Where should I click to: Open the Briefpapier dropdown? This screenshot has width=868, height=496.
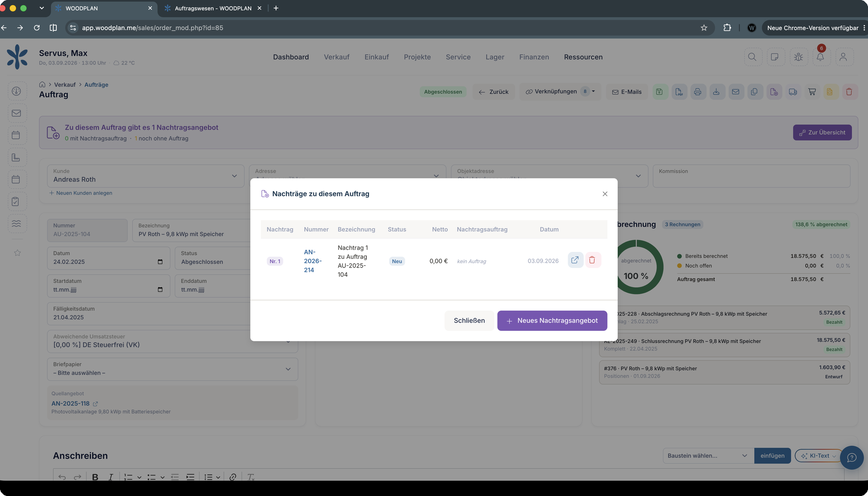[172, 369]
